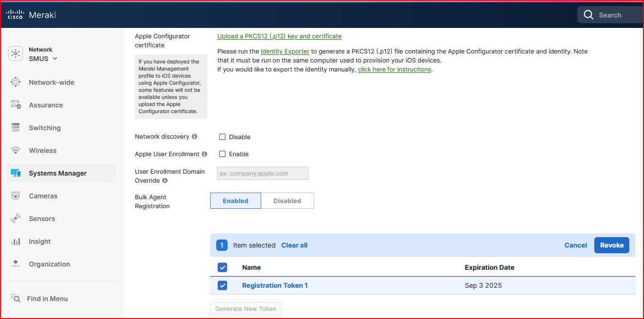Click the User Enrollment Domain Override field
The image size is (644, 319).
tap(263, 173)
